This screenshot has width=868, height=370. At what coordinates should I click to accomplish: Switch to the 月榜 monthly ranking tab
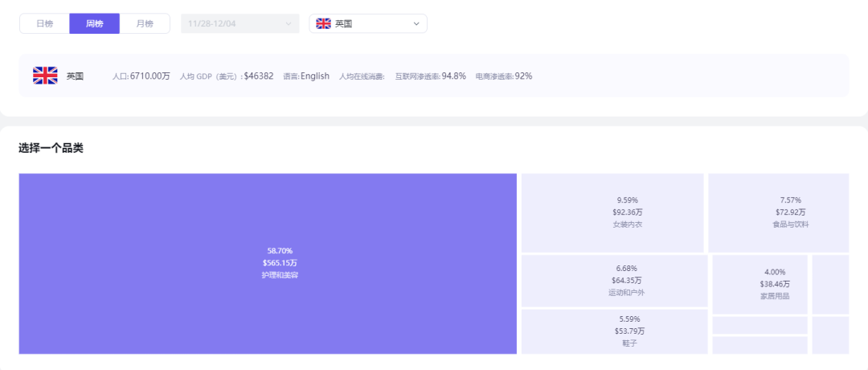(145, 24)
